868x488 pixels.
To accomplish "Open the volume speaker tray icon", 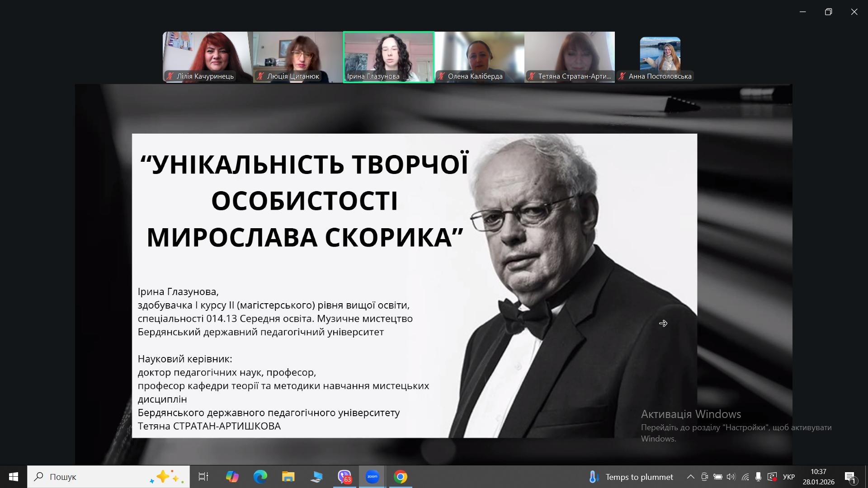I will click(731, 477).
